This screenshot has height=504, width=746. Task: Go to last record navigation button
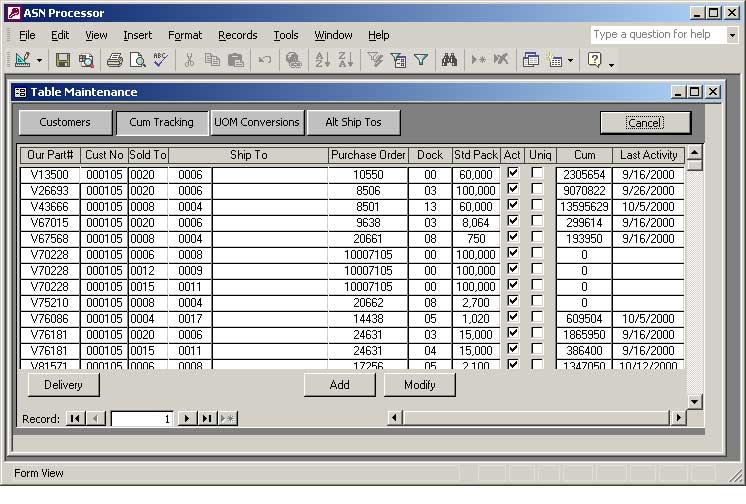click(207, 418)
